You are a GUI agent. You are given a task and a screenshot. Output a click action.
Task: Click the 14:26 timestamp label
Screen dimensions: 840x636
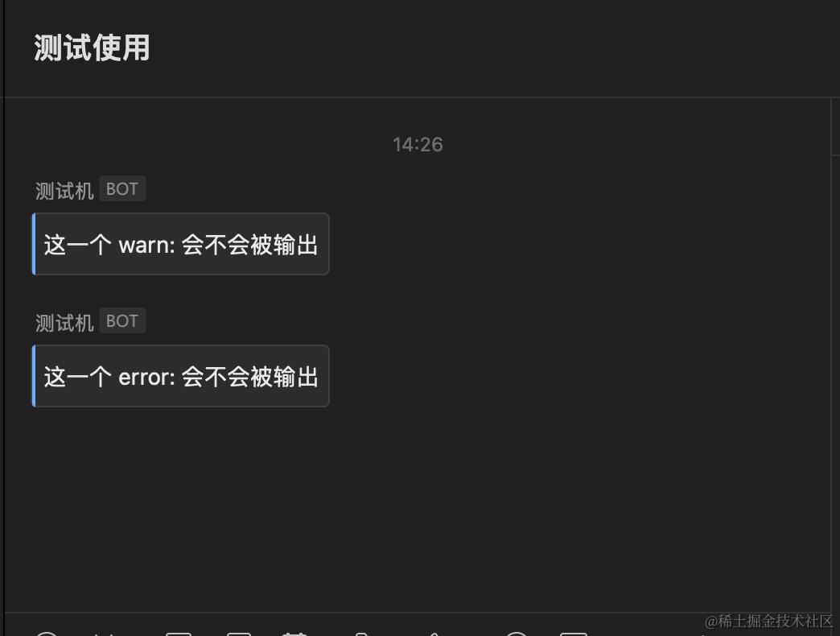tap(418, 145)
